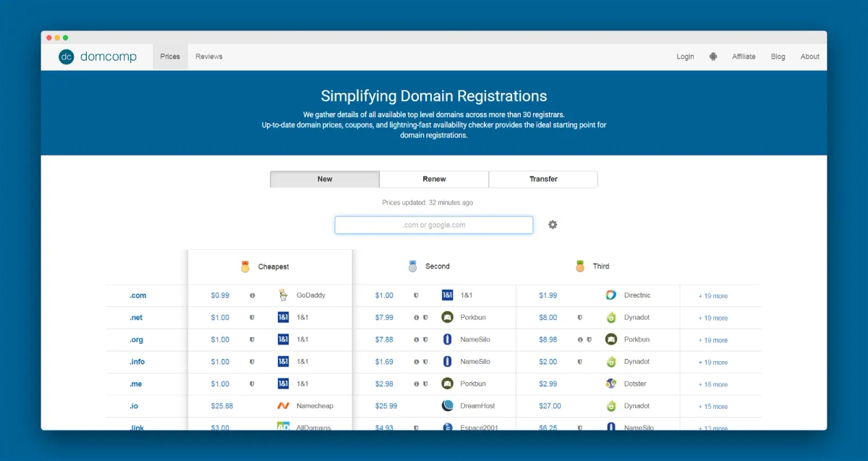This screenshot has width=868, height=461.
Task: Expand + 19 more for .net
Action: 713,318
